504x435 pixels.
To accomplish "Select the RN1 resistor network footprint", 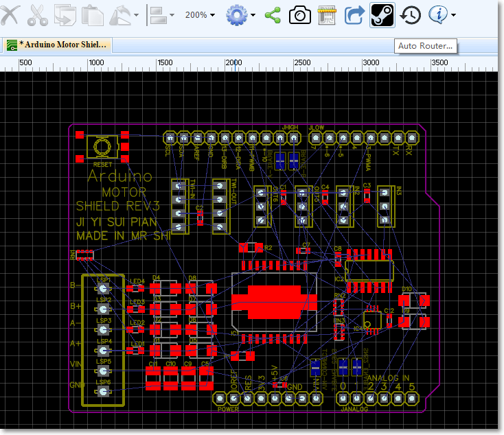I will click(85, 255).
